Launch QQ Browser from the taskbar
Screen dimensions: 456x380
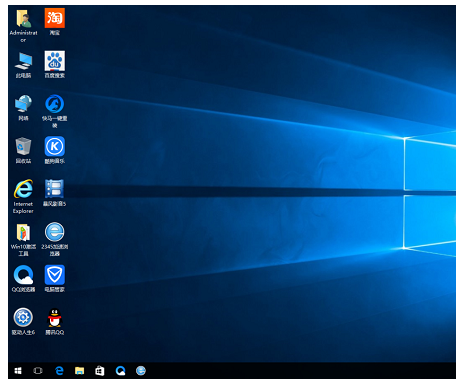120,371
